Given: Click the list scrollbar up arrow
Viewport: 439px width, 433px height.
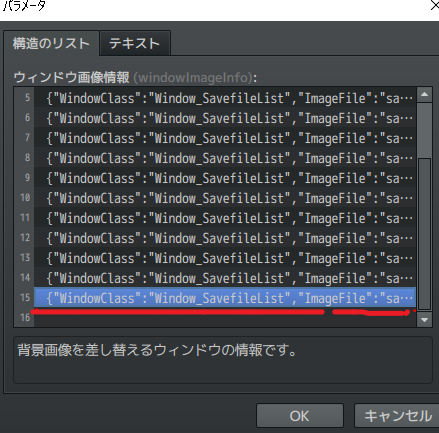Looking at the screenshot, I should 424,94.
